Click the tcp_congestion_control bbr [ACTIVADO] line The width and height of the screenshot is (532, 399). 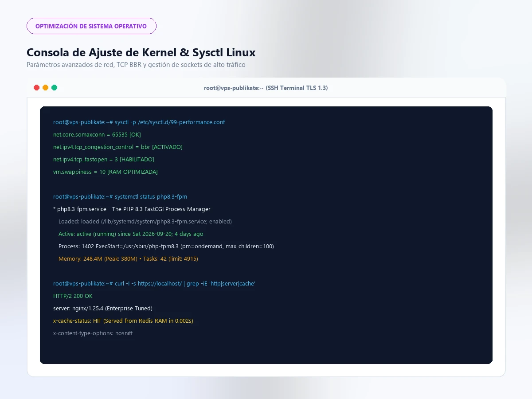tap(118, 147)
